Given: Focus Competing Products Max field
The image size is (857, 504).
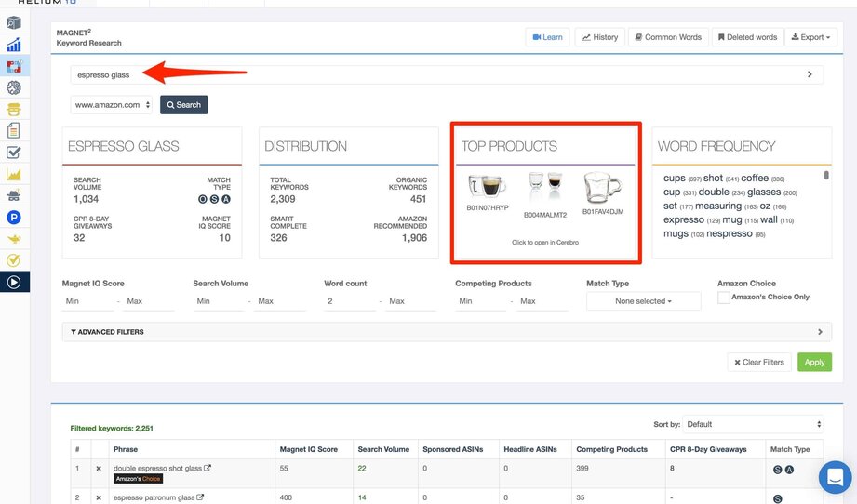Looking at the screenshot, I should 542,301.
